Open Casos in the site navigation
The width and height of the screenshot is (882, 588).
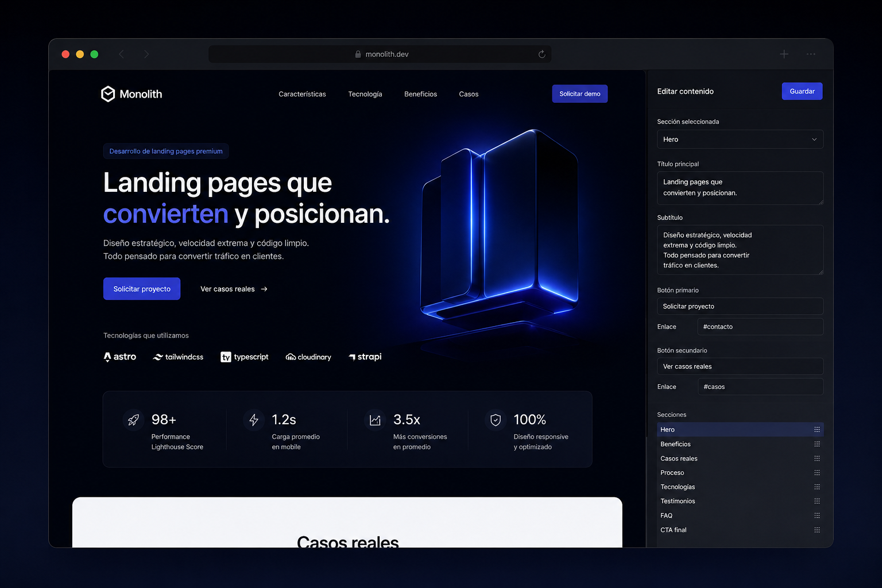(469, 94)
